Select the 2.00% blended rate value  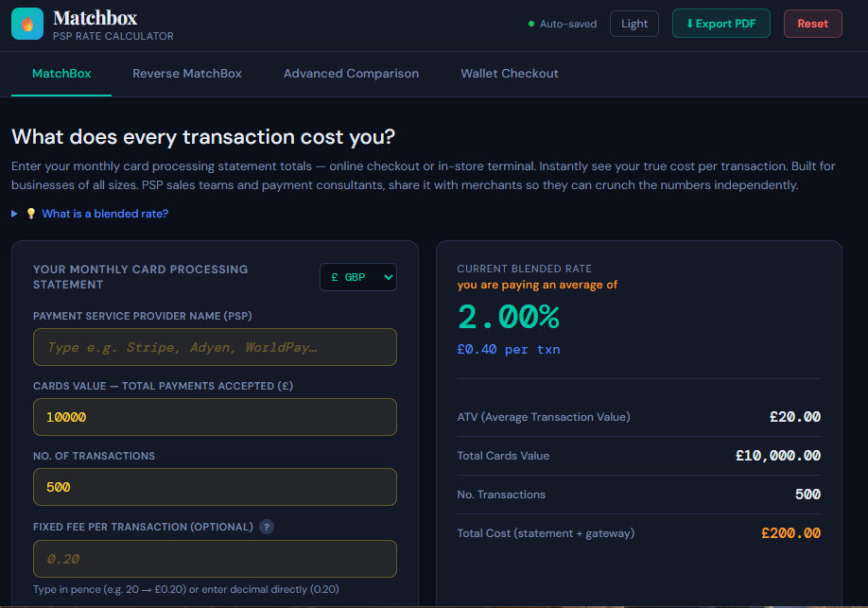pos(508,318)
